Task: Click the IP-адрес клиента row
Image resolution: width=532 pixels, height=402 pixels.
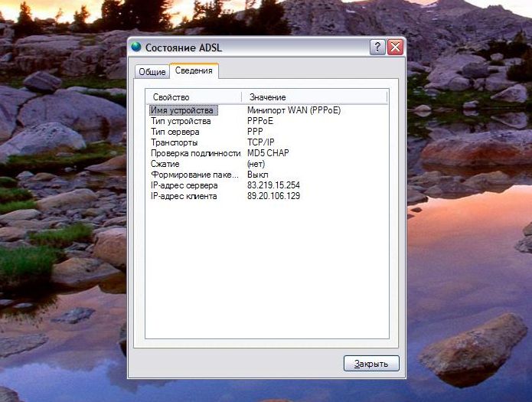Action: pos(184,196)
